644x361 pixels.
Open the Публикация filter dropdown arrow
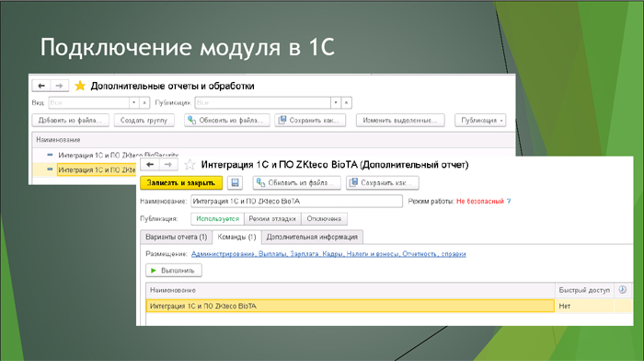pyautogui.click(x=336, y=103)
